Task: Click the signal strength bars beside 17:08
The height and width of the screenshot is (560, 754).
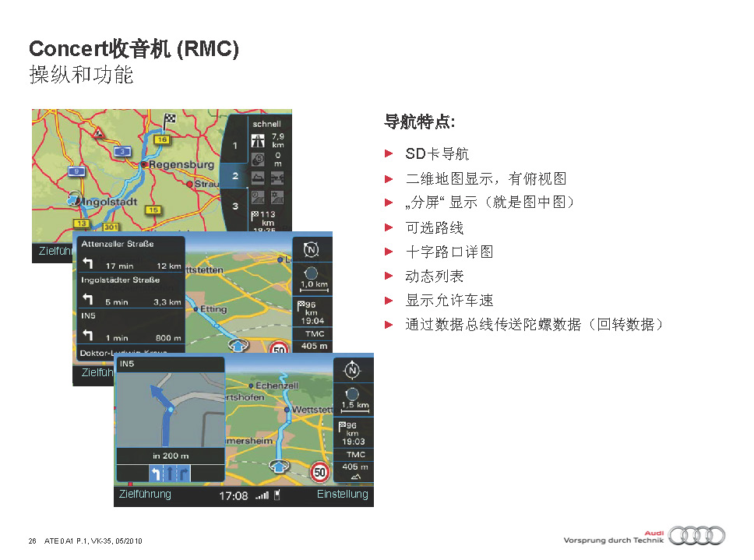Action: 262,495
